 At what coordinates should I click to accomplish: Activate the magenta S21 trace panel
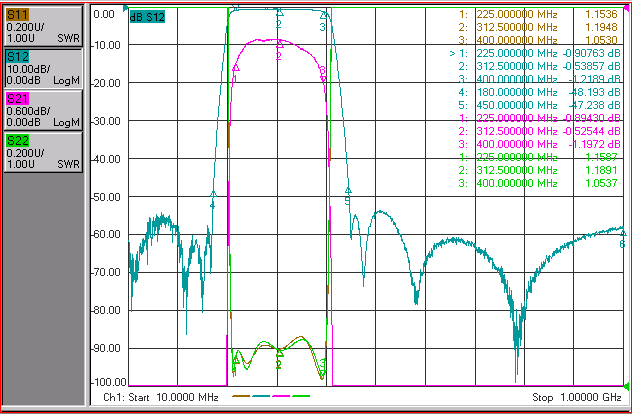(43, 110)
